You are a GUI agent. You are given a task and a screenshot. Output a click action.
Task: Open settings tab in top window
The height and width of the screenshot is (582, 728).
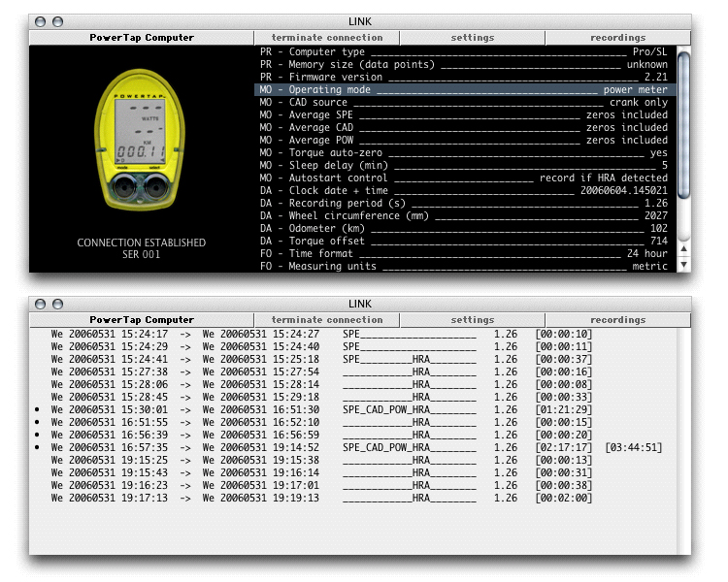tap(472, 38)
